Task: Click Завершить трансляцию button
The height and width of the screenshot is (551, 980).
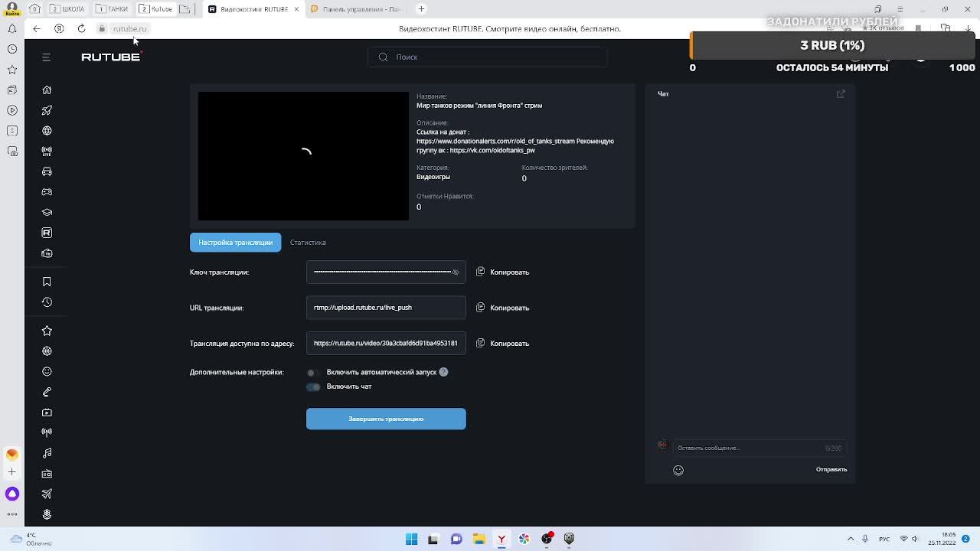Action: [x=386, y=419]
